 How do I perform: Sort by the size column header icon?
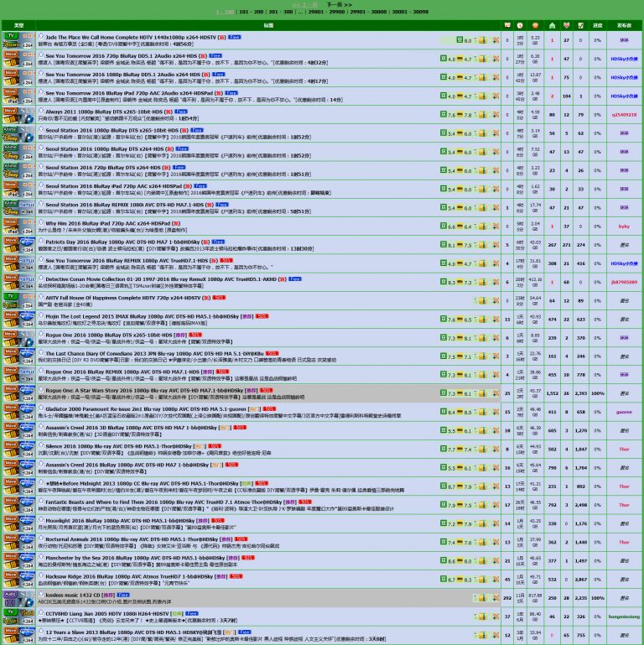click(536, 25)
